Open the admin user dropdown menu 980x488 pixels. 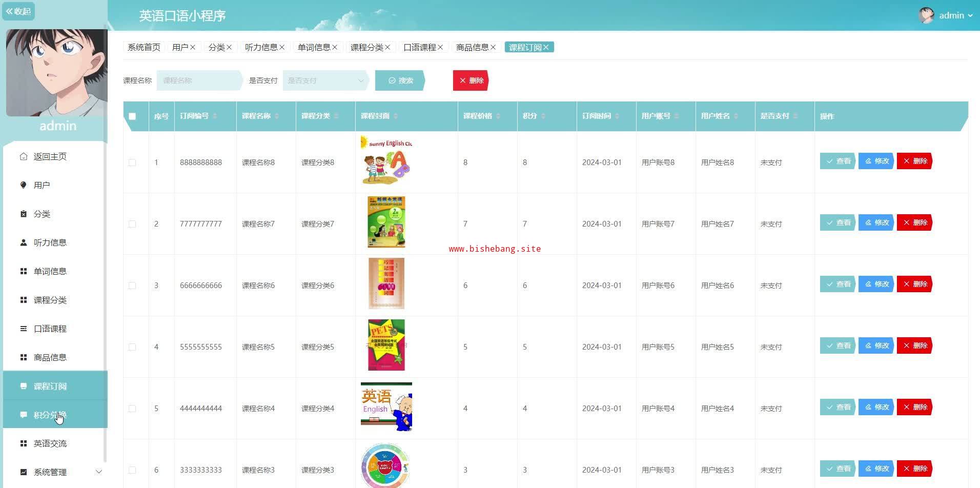946,15
